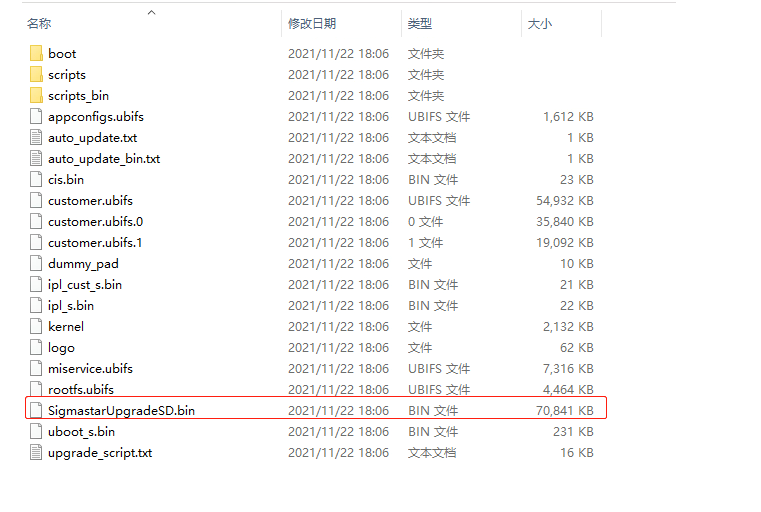Click the 16 KB size value

[x=577, y=452]
